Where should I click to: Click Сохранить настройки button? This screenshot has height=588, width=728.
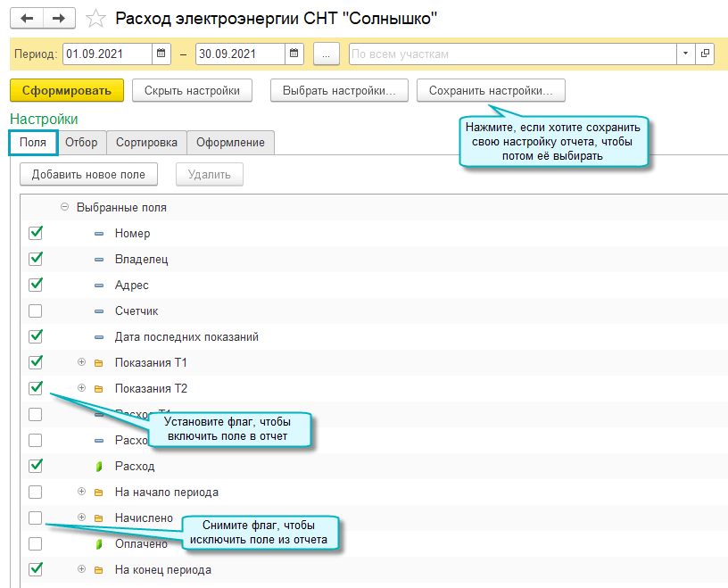(x=491, y=90)
